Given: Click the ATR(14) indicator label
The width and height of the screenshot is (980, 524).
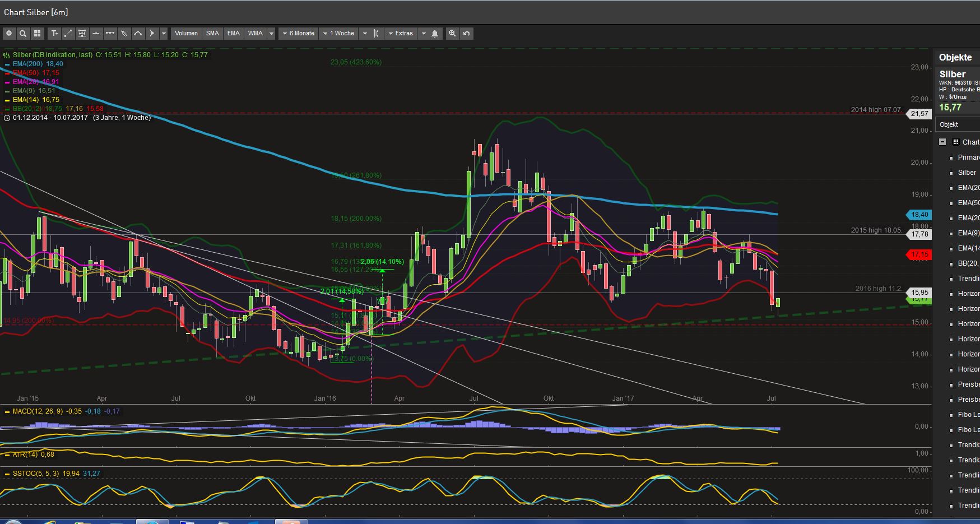Looking at the screenshot, I should (25, 455).
